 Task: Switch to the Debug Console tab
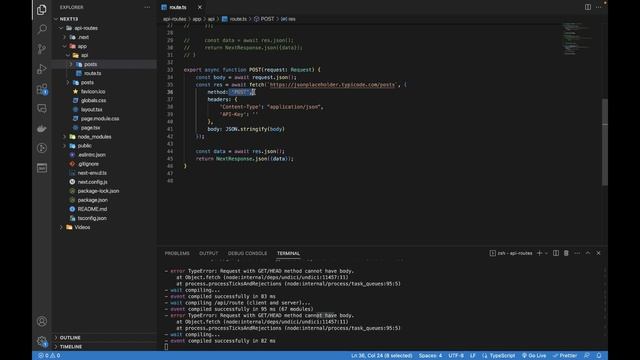247,253
